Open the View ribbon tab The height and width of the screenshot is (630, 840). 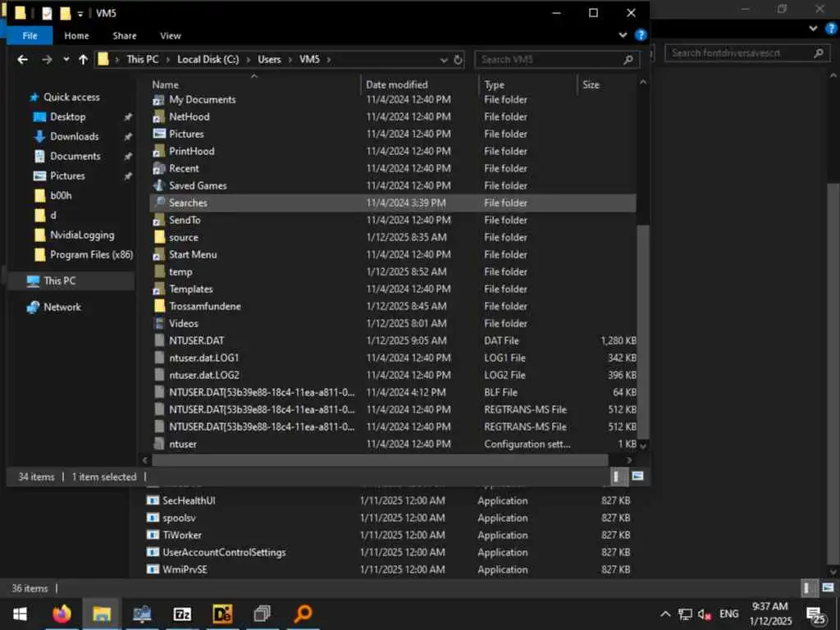pyautogui.click(x=171, y=36)
